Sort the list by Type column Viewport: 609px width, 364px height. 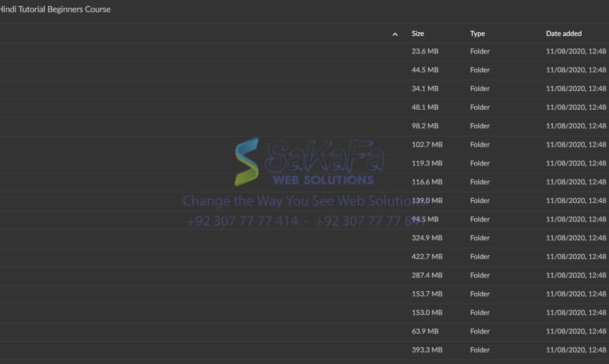point(477,33)
